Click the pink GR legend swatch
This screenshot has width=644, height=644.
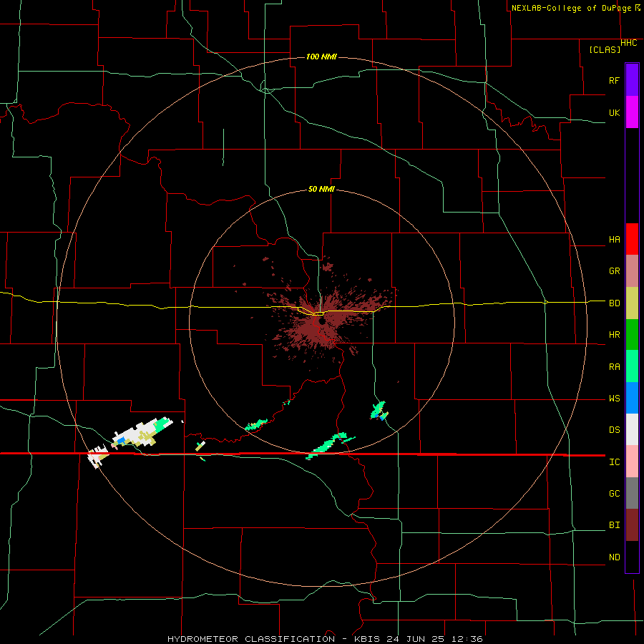pyautogui.click(x=632, y=271)
